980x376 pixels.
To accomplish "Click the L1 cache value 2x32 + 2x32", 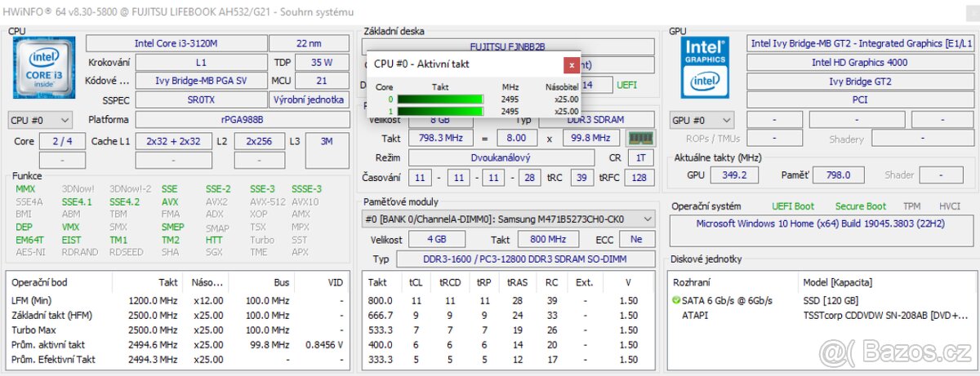I will tap(173, 141).
